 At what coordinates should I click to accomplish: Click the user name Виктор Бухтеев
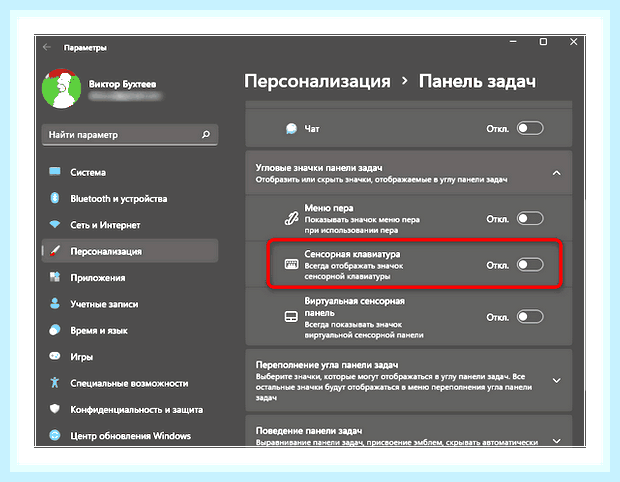coord(122,84)
